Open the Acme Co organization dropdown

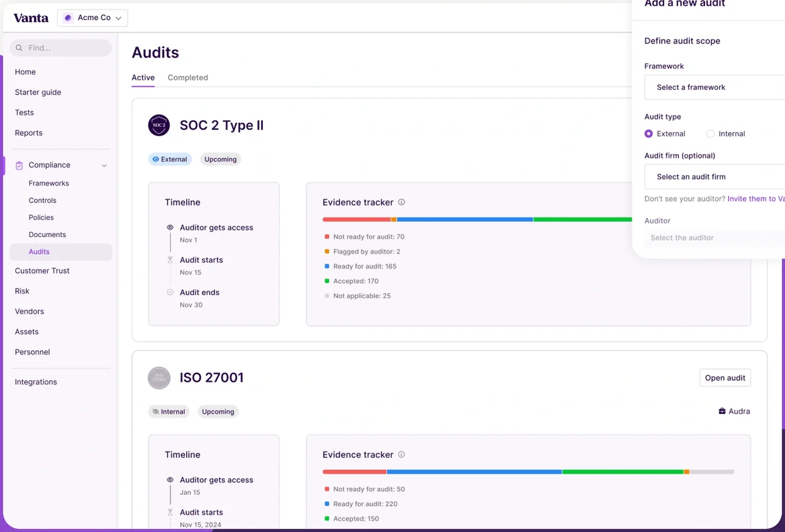click(x=92, y=18)
